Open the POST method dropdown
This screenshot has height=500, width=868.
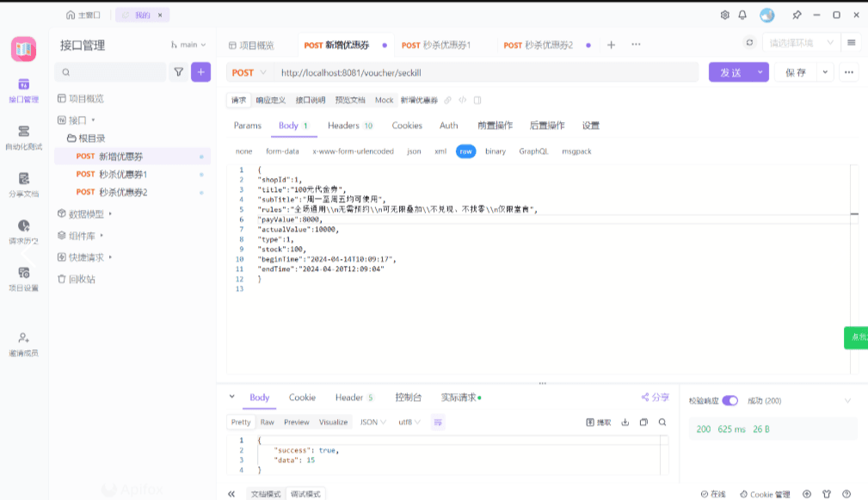tap(249, 73)
